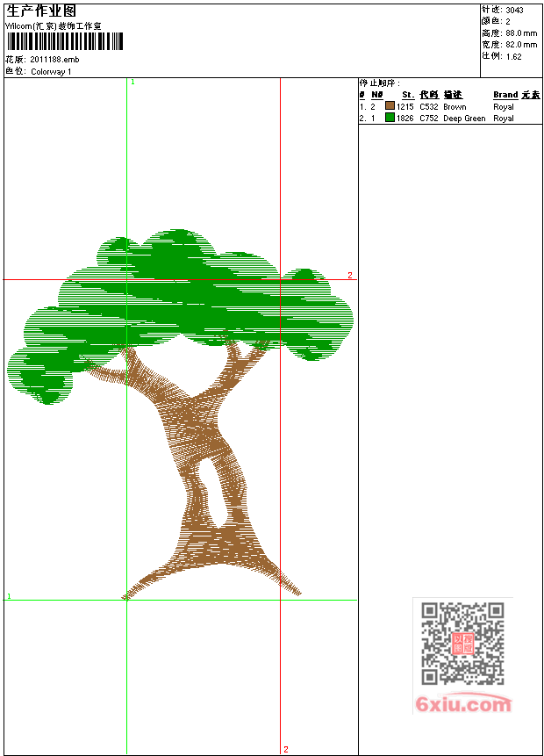Screen dimensions: 544x756
Task: Click the red marker 2 on right edge
Action: click(349, 276)
